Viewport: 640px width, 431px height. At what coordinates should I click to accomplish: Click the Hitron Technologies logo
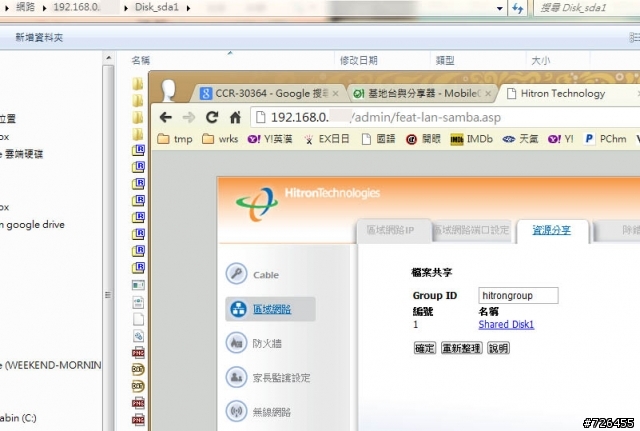(x=308, y=203)
